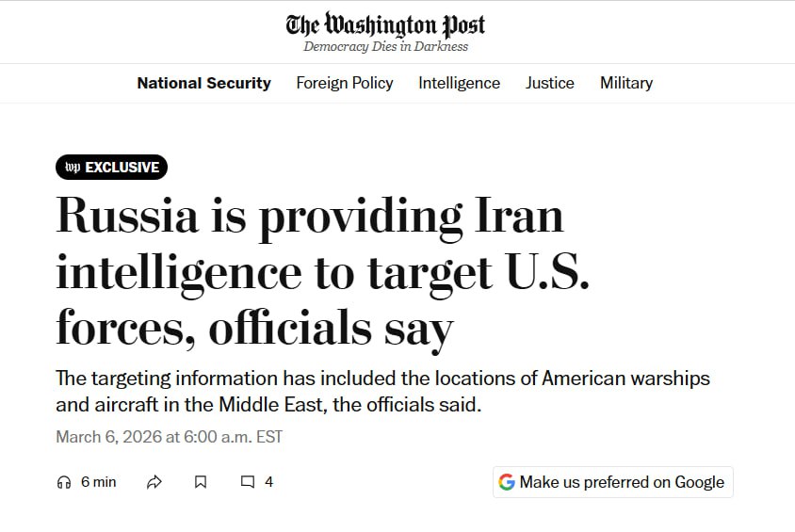Switch to the Intelligence section

click(459, 83)
